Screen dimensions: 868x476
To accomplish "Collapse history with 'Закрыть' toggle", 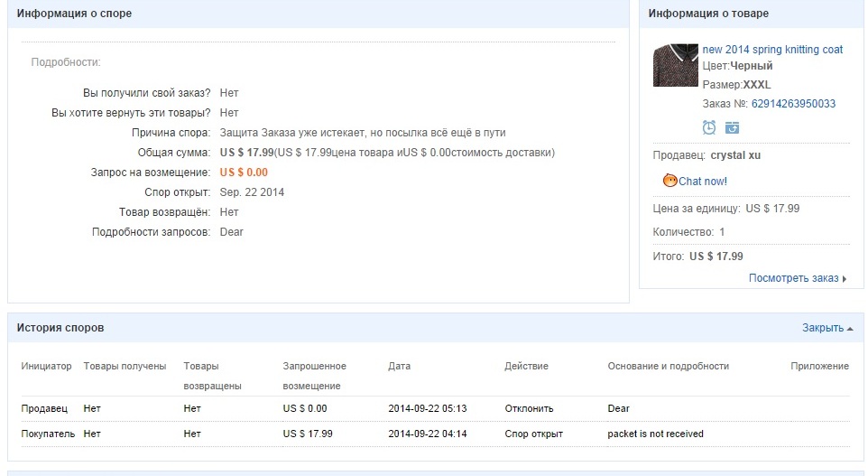I will pos(827,328).
